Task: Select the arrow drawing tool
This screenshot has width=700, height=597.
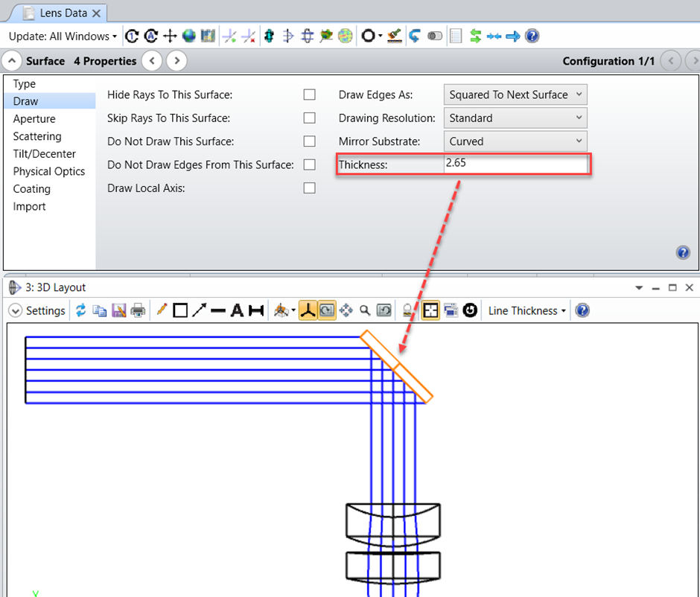Action: click(199, 310)
